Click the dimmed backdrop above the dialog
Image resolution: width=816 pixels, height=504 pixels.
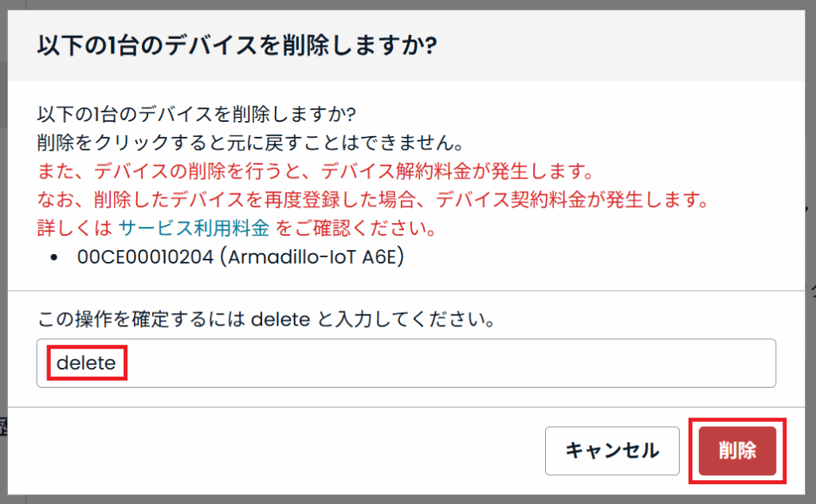tap(398, 5)
